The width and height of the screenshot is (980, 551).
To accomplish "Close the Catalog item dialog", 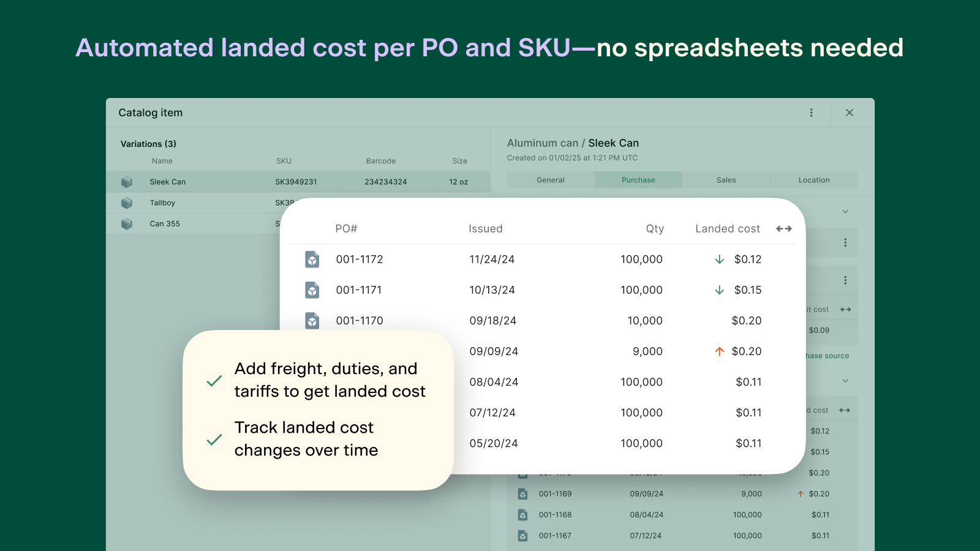I will pyautogui.click(x=850, y=113).
